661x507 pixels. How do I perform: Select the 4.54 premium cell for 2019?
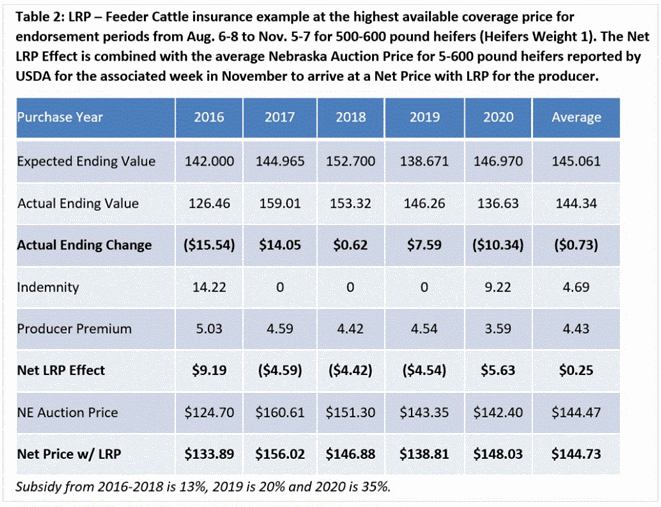coord(425,329)
